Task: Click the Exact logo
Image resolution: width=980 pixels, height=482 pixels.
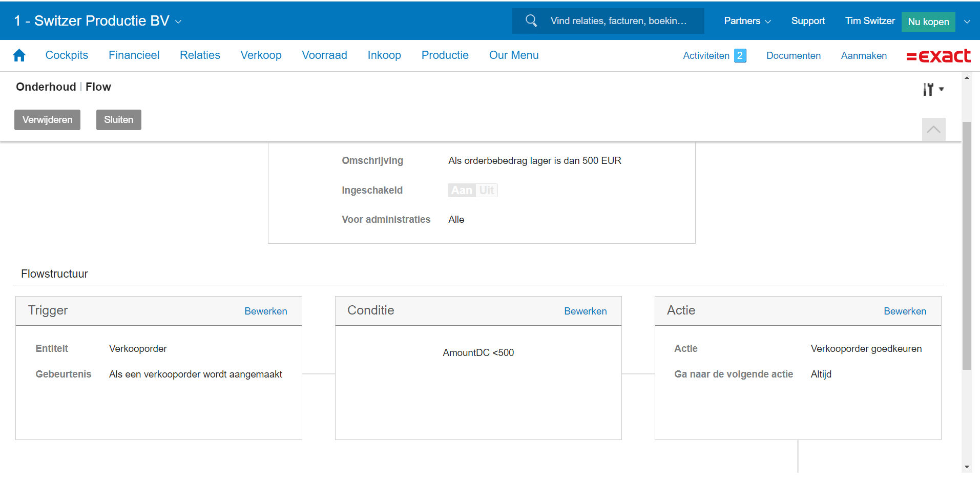Action: click(x=938, y=56)
